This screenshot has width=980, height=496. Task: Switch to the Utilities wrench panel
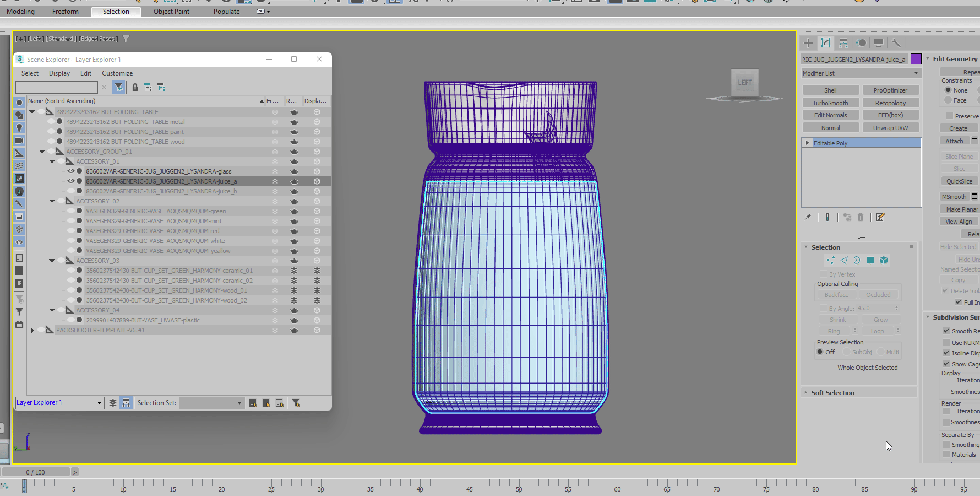click(896, 43)
